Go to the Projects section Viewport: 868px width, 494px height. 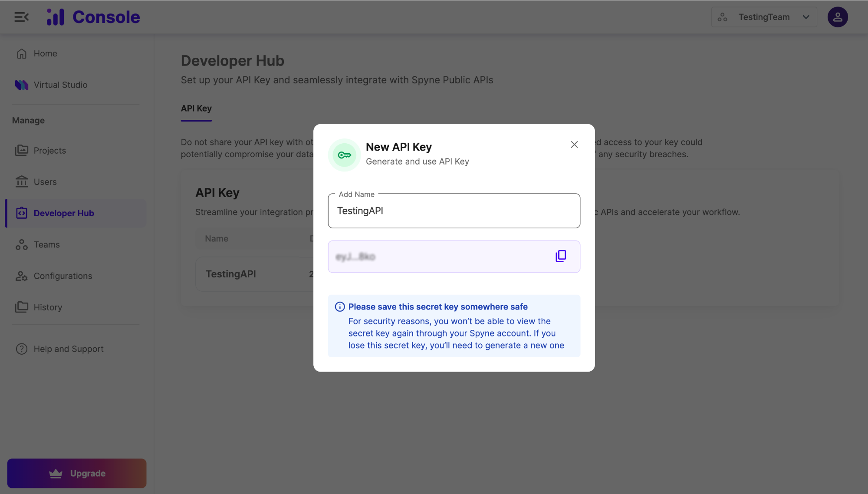(x=49, y=151)
